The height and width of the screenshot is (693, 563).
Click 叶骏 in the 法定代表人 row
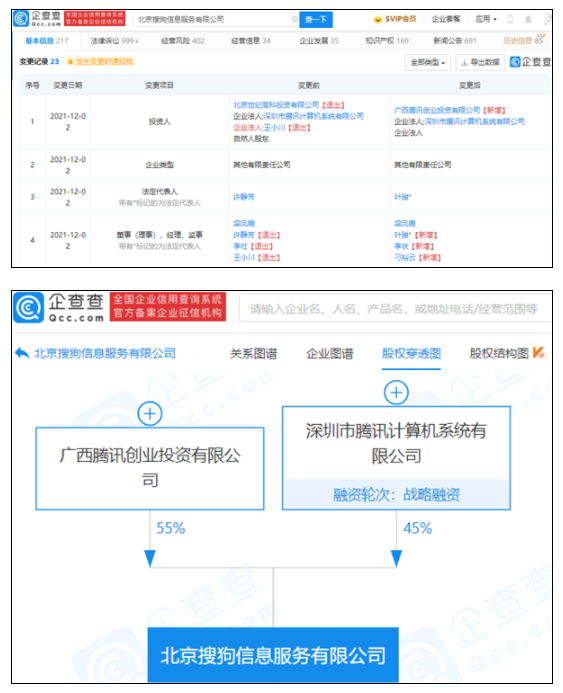click(x=401, y=197)
